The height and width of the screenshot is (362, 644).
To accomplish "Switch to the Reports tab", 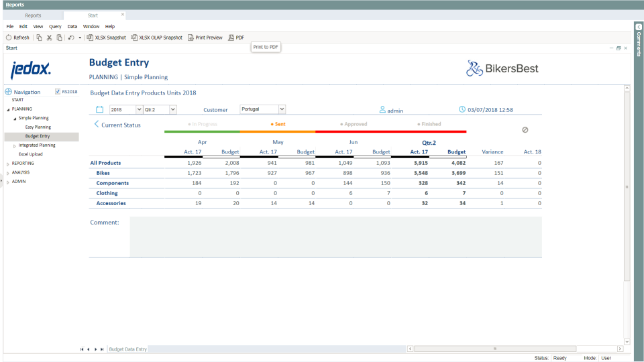I will click(33, 15).
